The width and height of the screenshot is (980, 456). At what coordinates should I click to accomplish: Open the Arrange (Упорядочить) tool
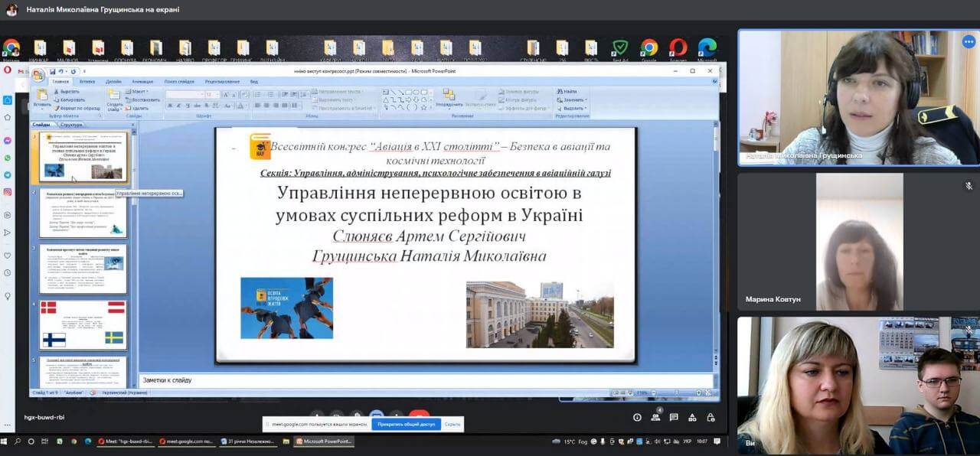tap(449, 97)
